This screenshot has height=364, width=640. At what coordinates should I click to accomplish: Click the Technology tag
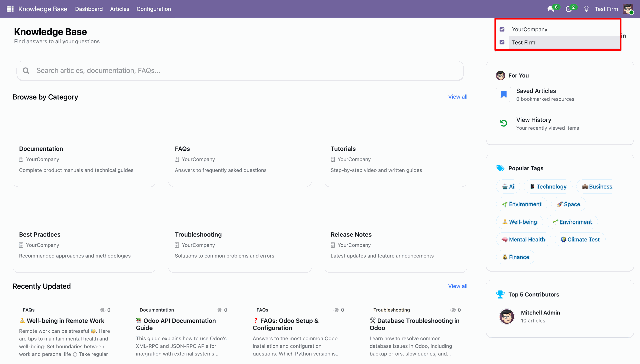coord(548,187)
